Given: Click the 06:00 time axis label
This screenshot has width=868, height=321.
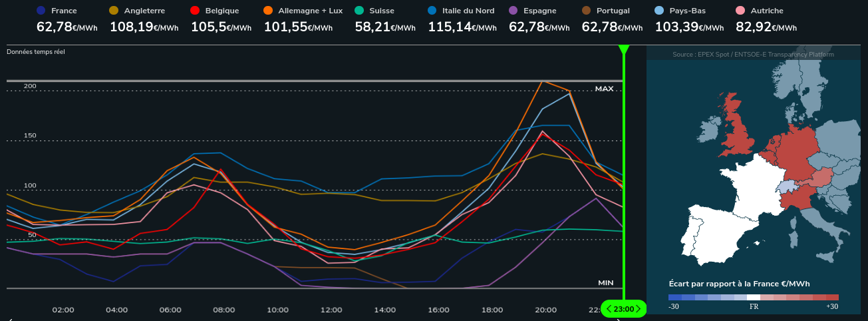Looking at the screenshot, I should 170,310.
